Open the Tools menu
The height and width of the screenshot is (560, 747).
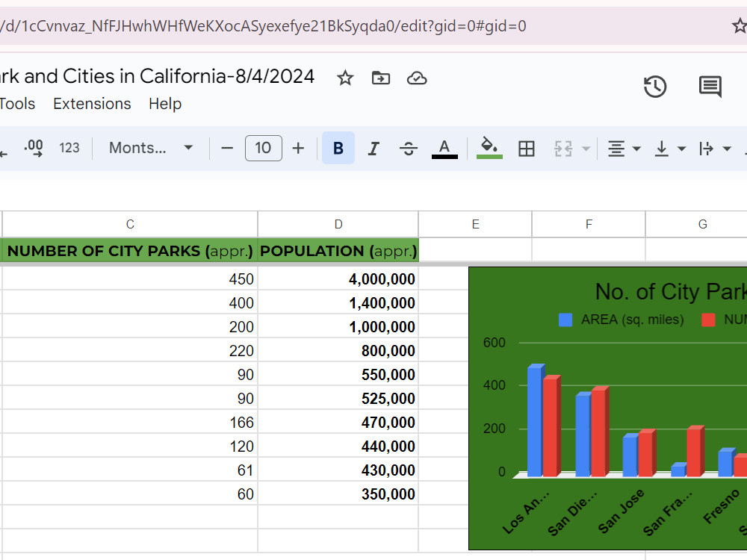17,103
